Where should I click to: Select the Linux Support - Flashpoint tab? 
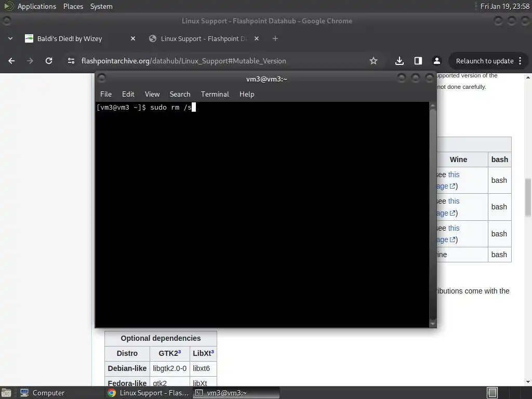[x=204, y=38]
